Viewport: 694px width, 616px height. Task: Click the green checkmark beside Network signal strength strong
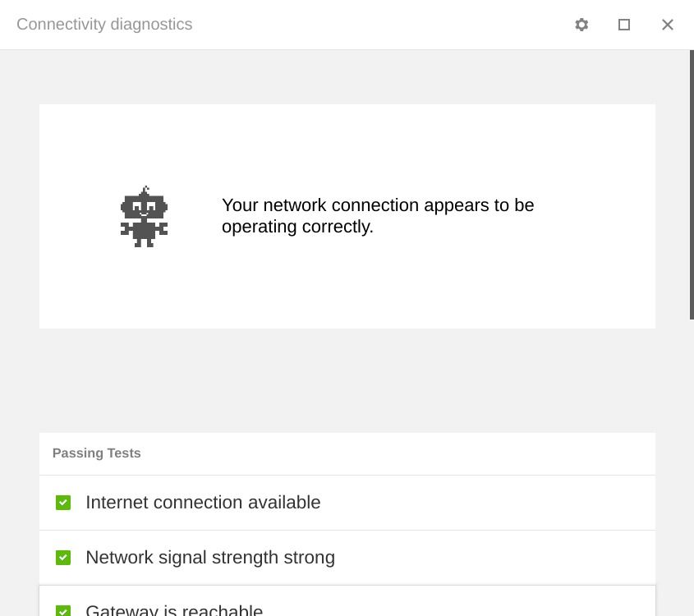(63, 557)
